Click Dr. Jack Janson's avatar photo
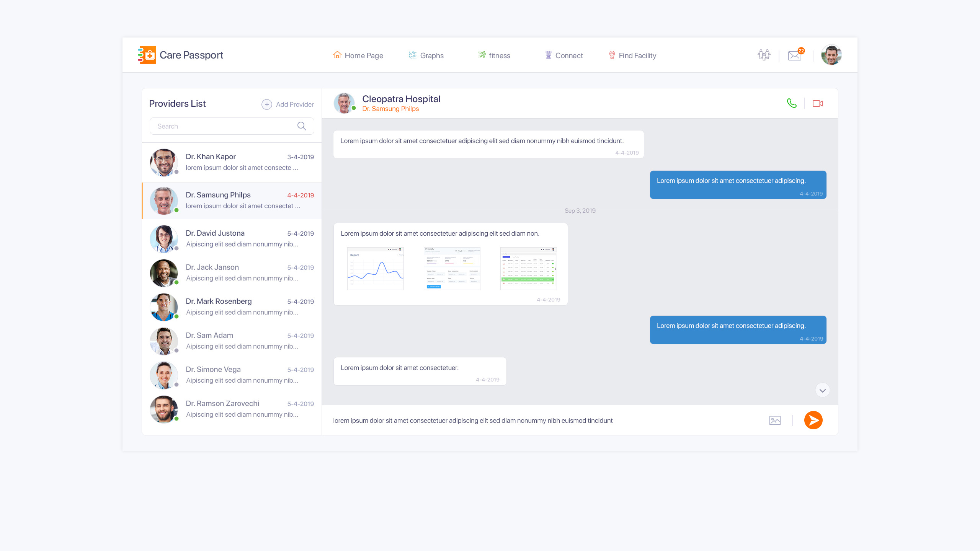This screenshot has width=980, height=551. (164, 273)
